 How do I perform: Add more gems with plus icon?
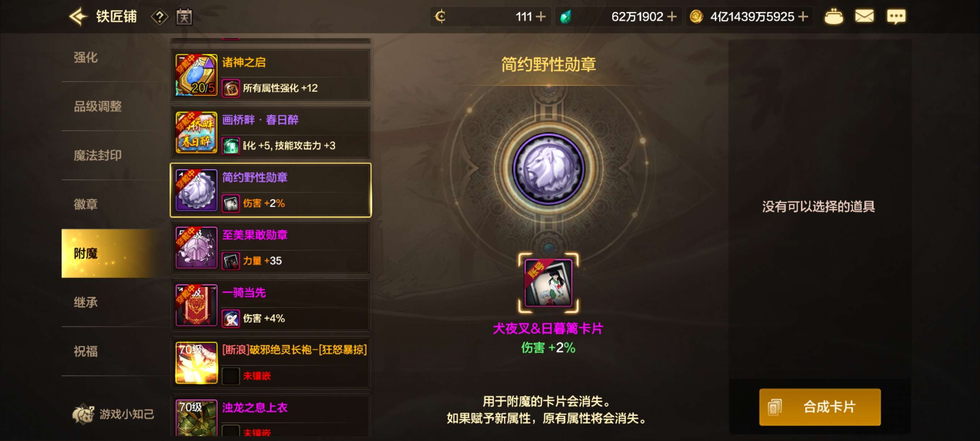pos(672,17)
